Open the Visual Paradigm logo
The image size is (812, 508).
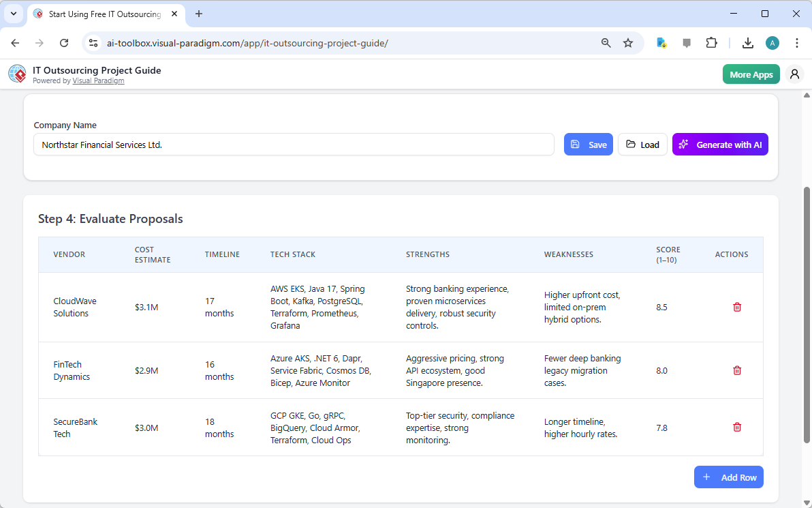pos(16,74)
